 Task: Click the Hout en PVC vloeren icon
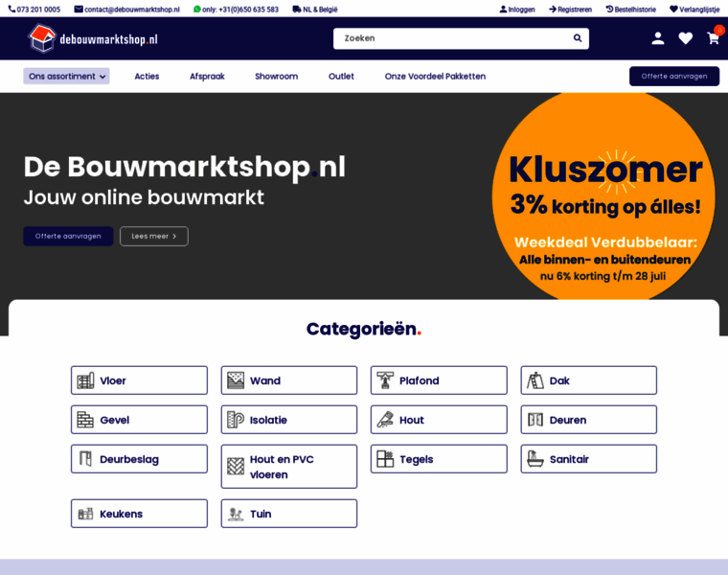[x=236, y=467]
